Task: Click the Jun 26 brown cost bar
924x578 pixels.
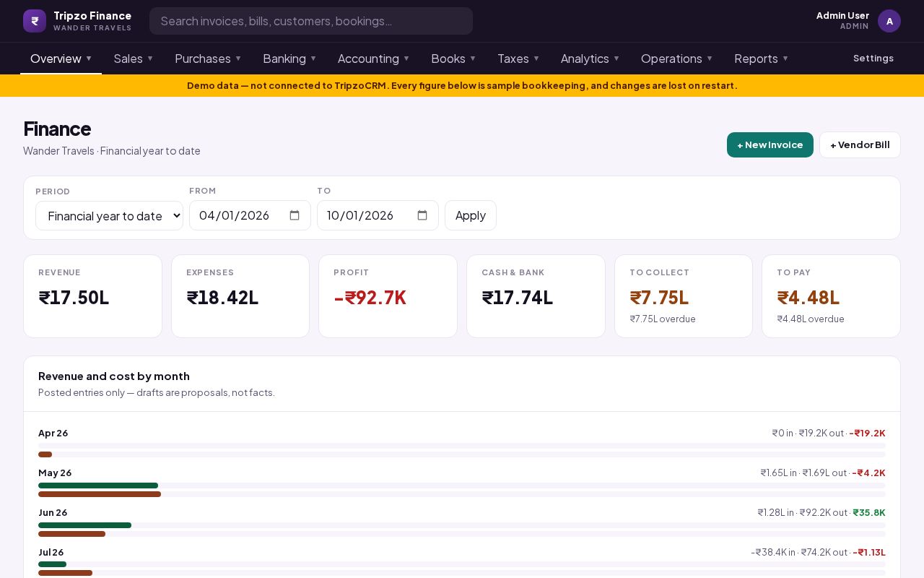Action: 71,534
